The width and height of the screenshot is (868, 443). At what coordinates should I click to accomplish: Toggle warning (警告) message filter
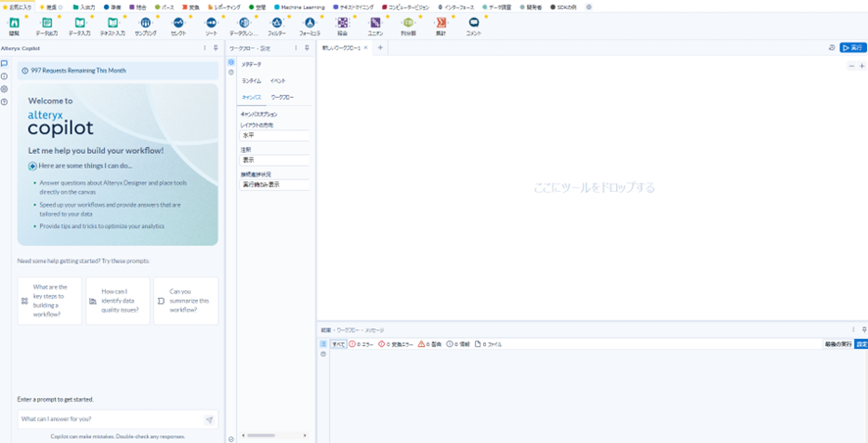point(429,344)
